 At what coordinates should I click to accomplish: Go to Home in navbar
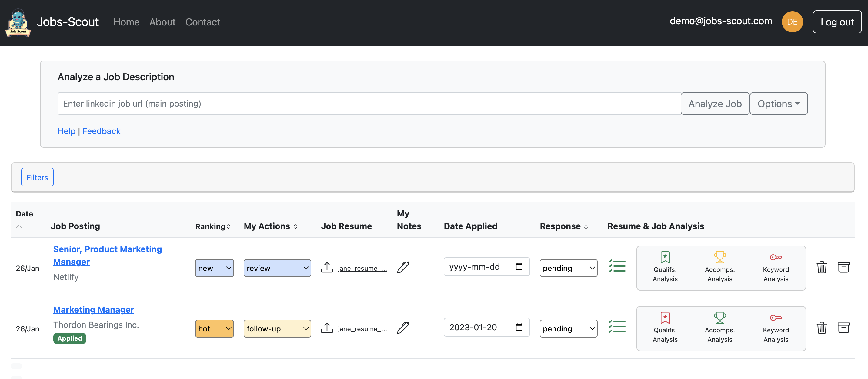click(x=126, y=22)
